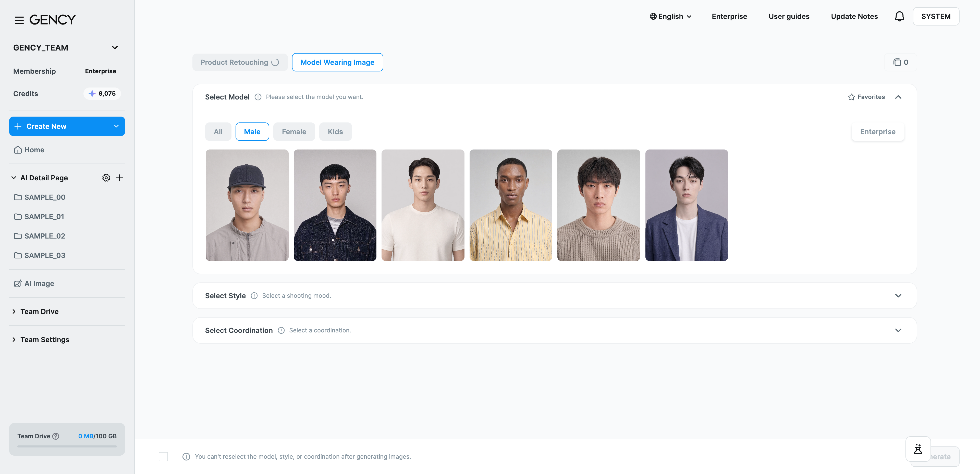
Task: Filter models by Female
Action: pyautogui.click(x=294, y=132)
